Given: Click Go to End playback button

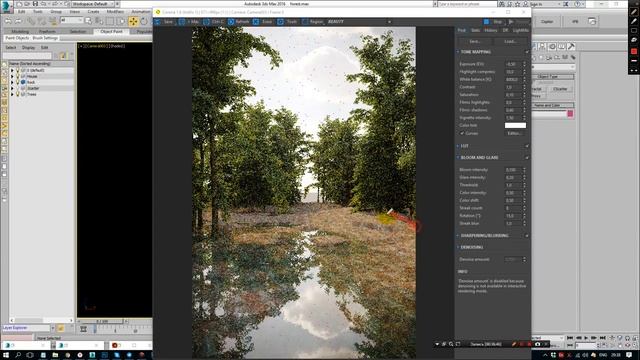Looking at the screenshot, I should click(x=602, y=338).
